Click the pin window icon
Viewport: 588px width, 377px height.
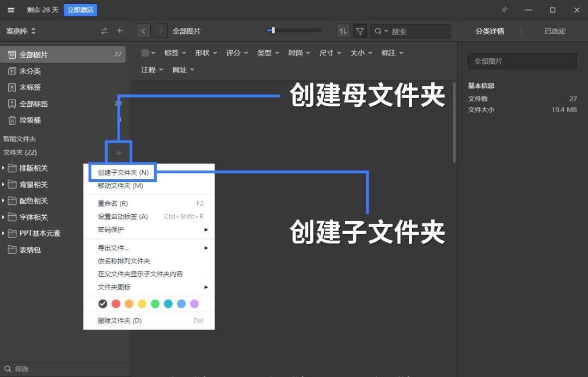click(x=504, y=10)
